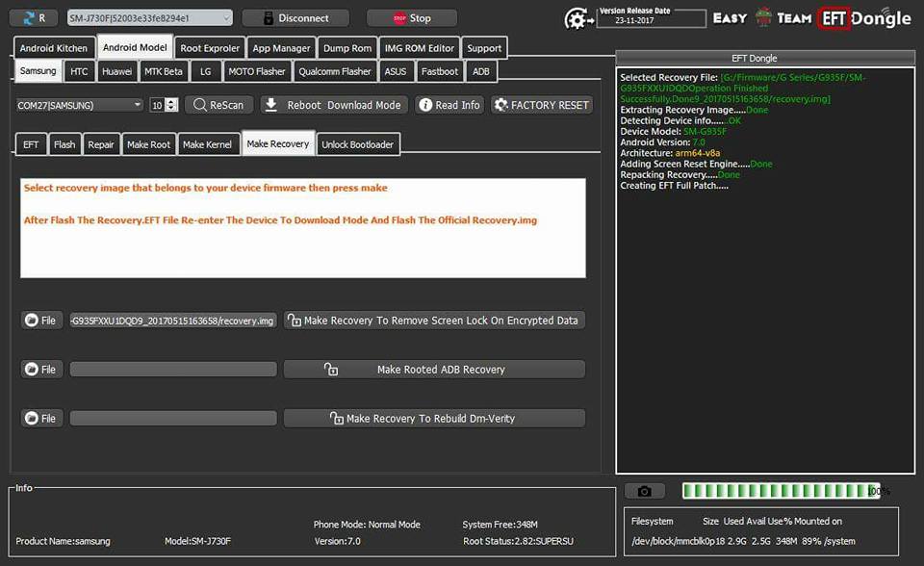Click the green progress bar
Screen dimensions: 924x566
(x=782, y=491)
